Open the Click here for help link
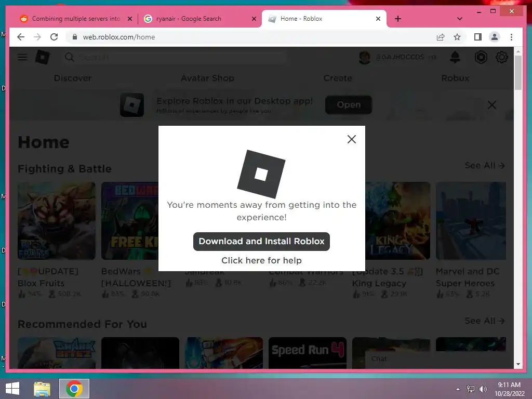The height and width of the screenshot is (399, 532). 261,260
